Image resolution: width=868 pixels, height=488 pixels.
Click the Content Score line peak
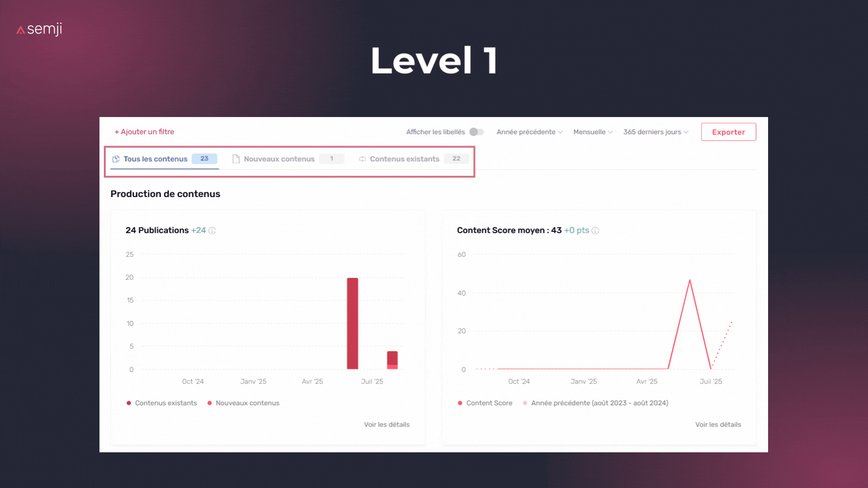pos(690,281)
